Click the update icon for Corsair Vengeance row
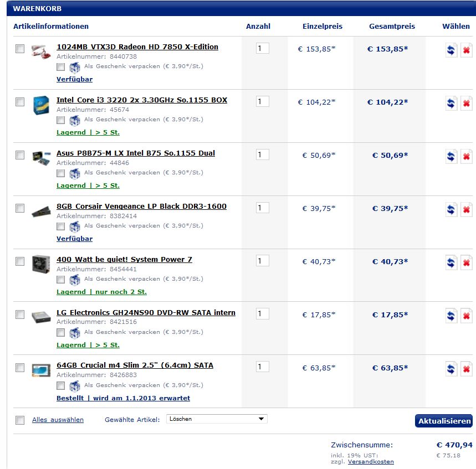The height and width of the screenshot is (469, 476). 451,209
